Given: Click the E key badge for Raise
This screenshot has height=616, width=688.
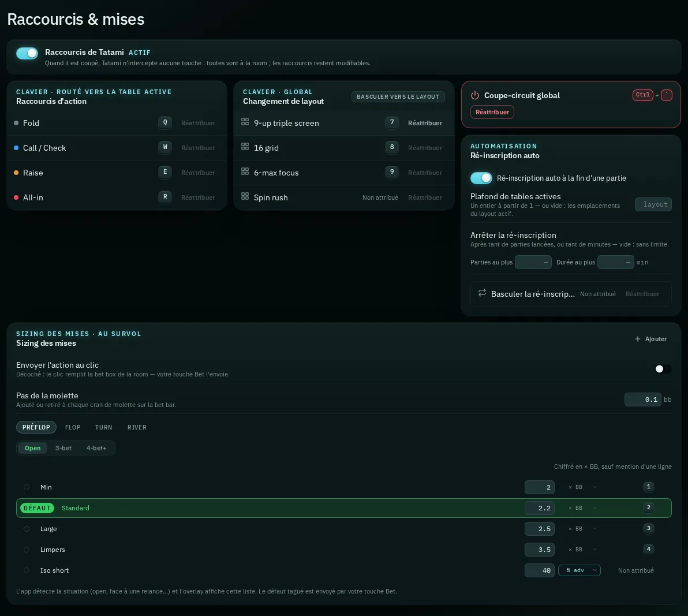Looking at the screenshot, I should point(165,172).
